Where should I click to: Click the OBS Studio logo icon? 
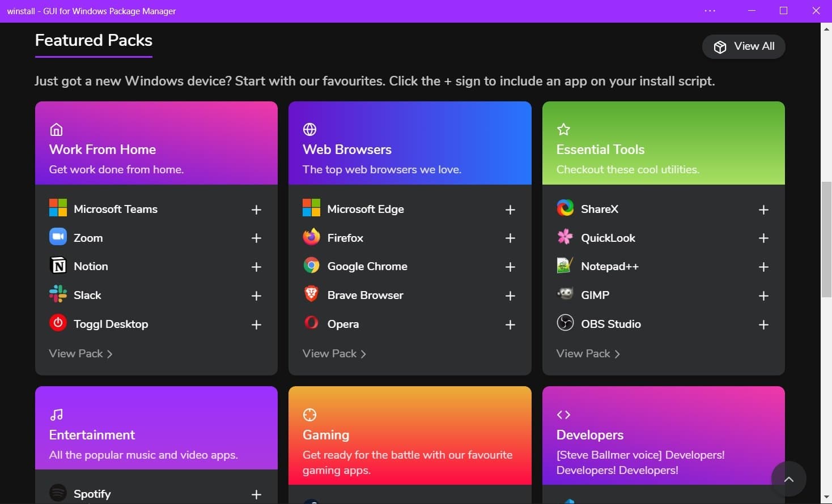(565, 323)
